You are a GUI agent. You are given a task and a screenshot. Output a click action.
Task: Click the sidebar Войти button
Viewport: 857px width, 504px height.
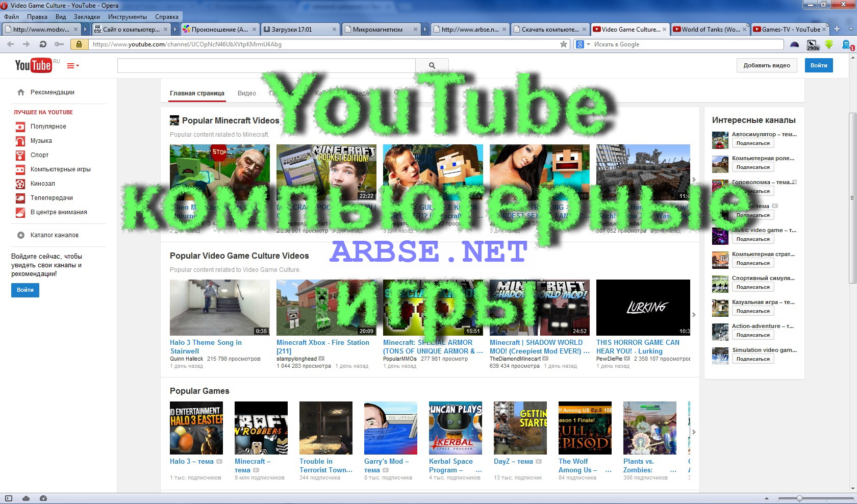pyautogui.click(x=25, y=290)
